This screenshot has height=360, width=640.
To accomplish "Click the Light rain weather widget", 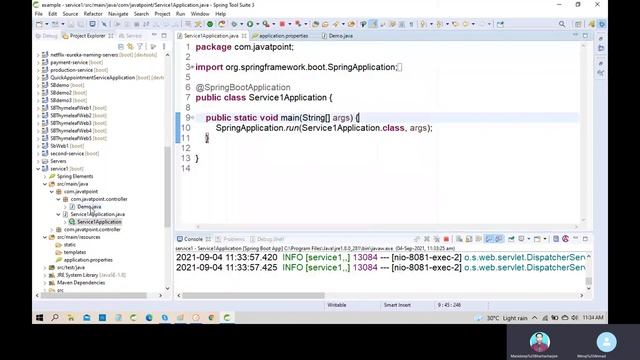I will point(502,318).
